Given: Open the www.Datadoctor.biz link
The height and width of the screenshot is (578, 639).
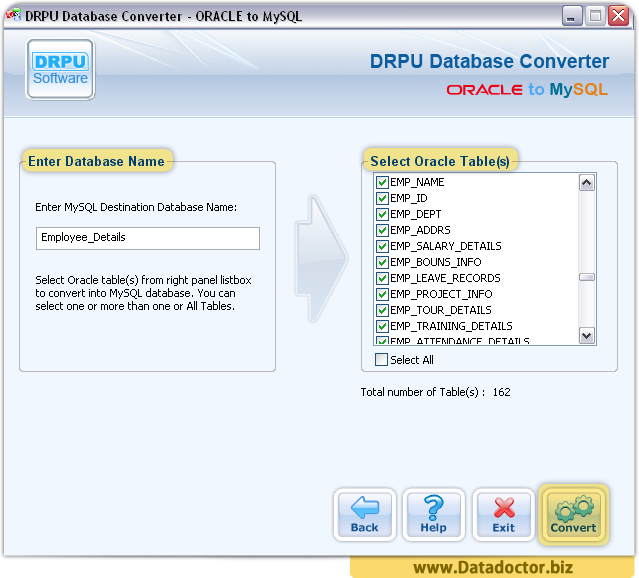Looking at the screenshot, I should click(493, 567).
